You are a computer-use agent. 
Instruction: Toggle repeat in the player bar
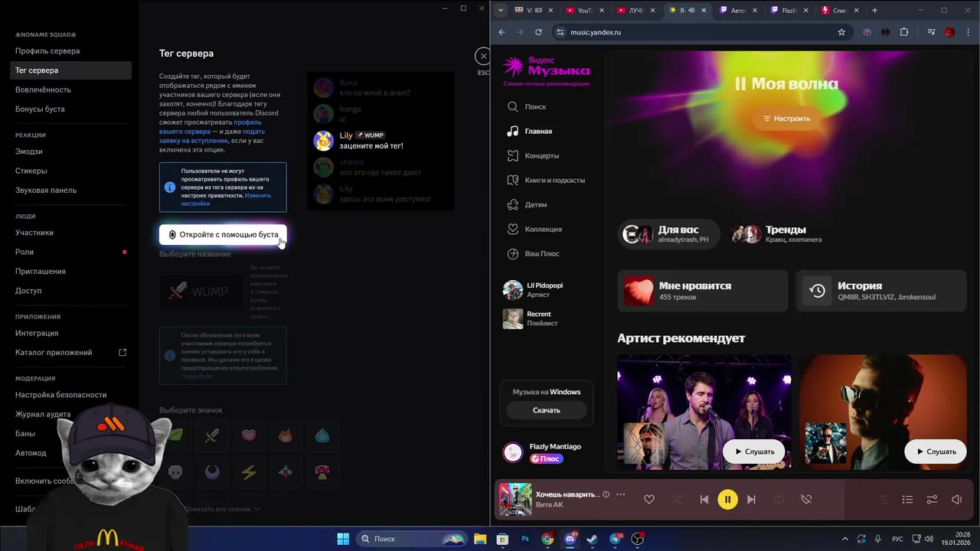[779, 500]
